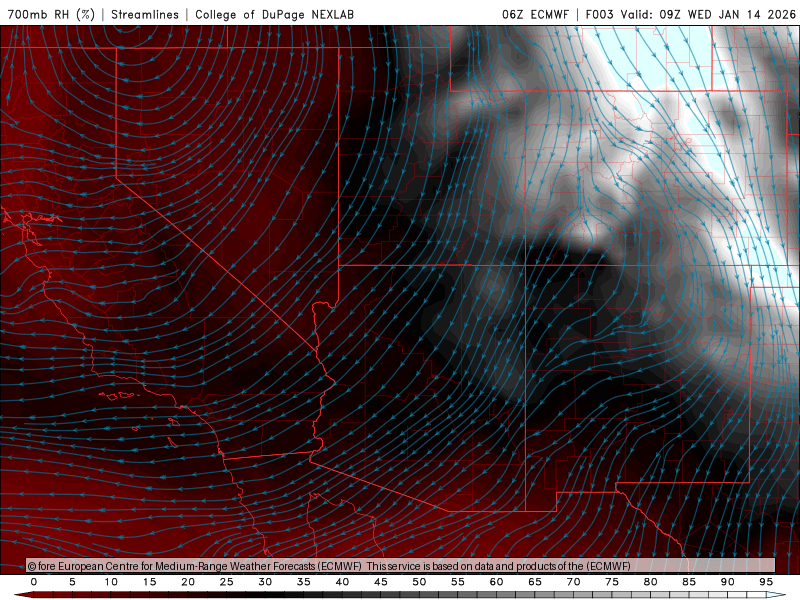Click the colorbar label "0"
This screenshot has height=600, width=800.
34,582
